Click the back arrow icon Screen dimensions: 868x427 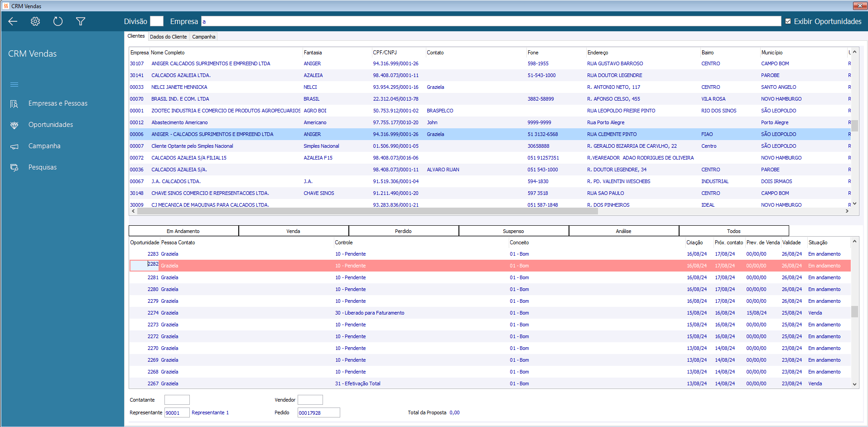point(13,21)
